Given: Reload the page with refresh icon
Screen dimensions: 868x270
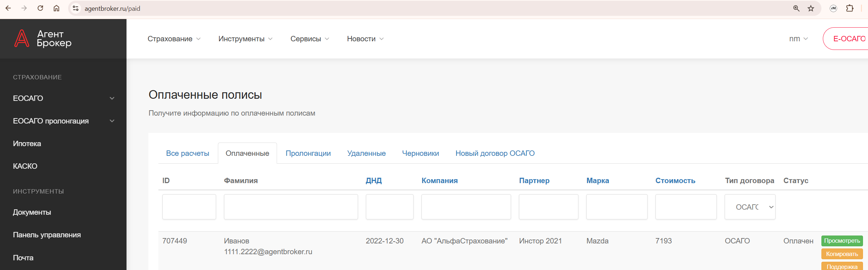Looking at the screenshot, I should (40, 8).
